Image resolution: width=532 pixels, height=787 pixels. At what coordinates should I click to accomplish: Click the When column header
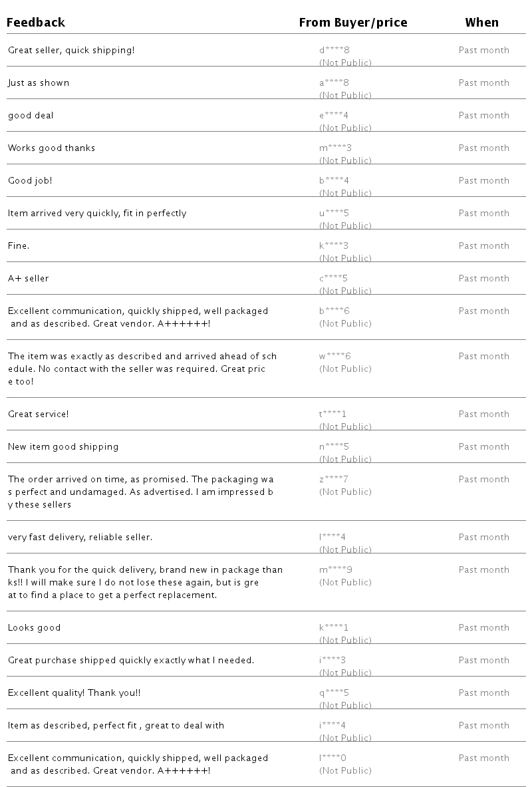point(481,23)
